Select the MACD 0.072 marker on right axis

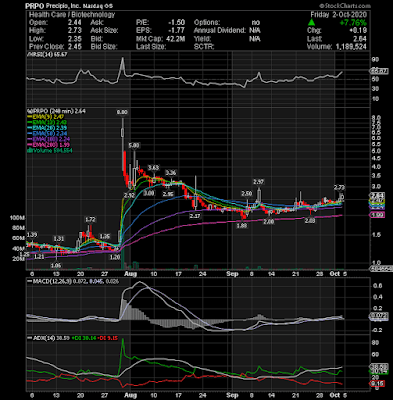click(x=378, y=316)
